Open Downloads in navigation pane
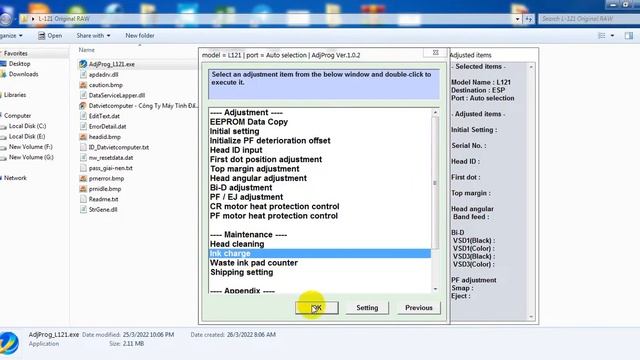The width and height of the screenshot is (640, 360). pos(23,74)
